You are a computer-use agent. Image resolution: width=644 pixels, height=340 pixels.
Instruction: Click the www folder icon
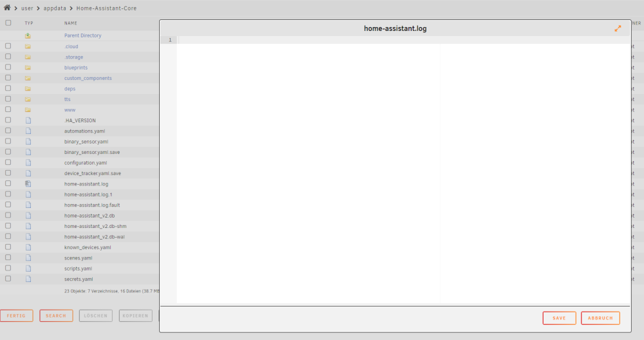pyautogui.click(x=28, y=110)
